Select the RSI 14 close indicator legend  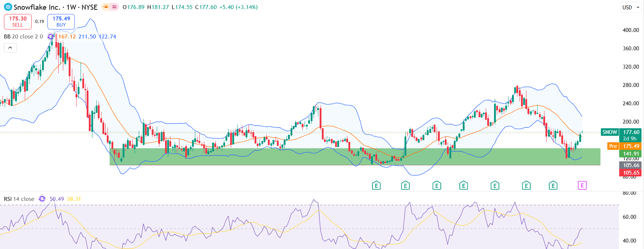(x=19, y=199)
